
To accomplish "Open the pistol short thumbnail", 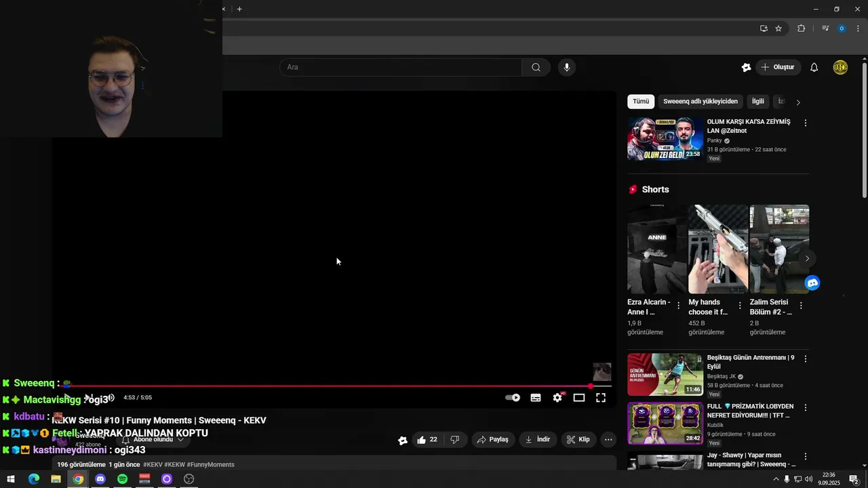I will coord(718,249).
